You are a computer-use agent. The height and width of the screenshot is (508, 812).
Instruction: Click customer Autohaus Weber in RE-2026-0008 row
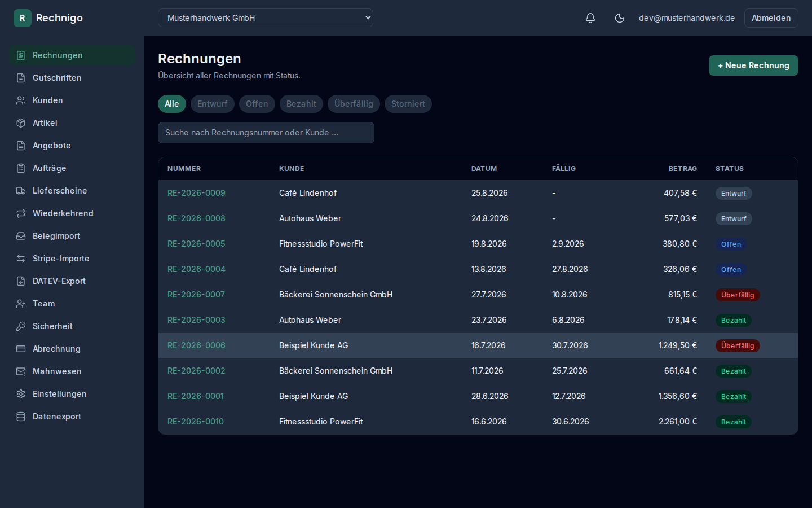pyautogui.click(x=310, y=218)
